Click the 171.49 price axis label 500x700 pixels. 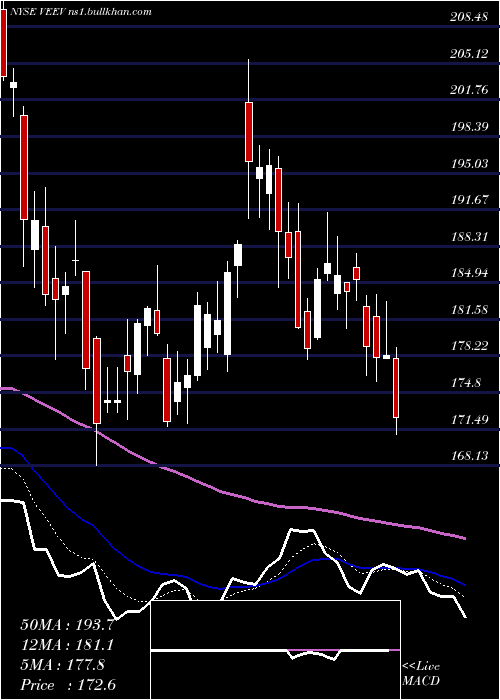469,419
